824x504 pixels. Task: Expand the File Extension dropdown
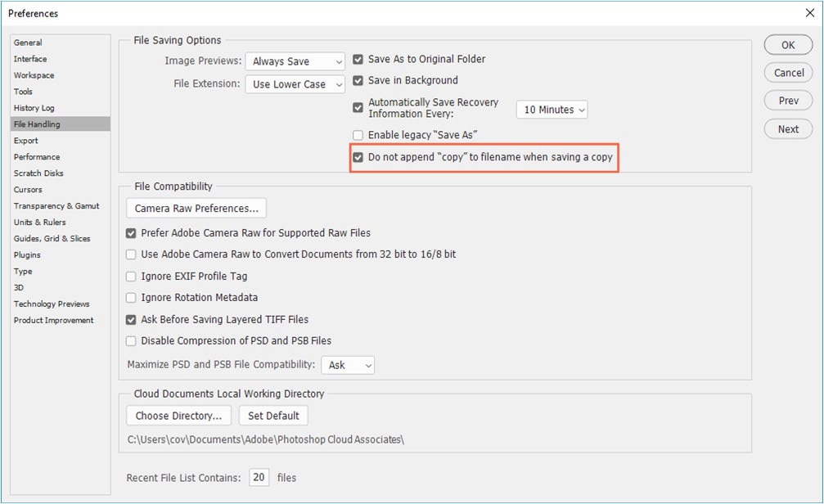[x=295, y=84]
